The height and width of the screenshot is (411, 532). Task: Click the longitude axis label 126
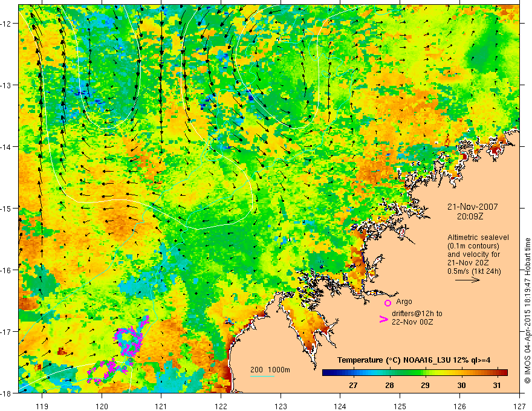point(459,406)
